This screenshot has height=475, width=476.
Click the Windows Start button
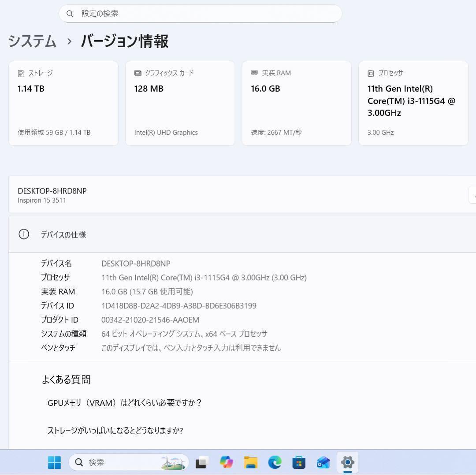coord(54,462)
